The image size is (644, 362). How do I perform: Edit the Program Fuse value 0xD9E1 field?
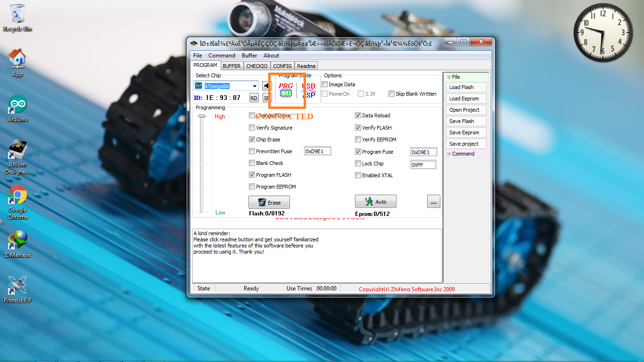tap(423, 152)
